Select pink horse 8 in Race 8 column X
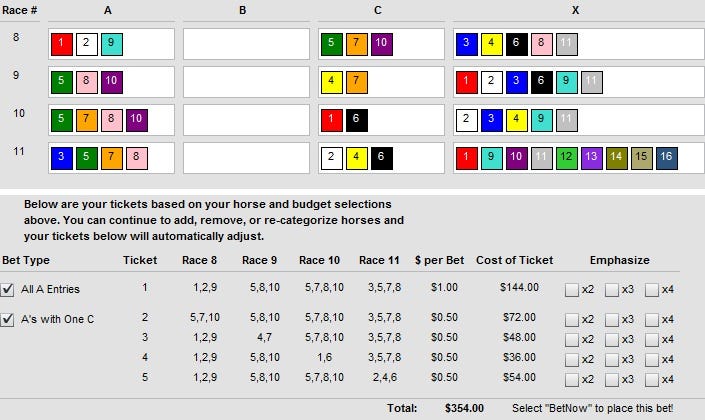 pos(541,44)
